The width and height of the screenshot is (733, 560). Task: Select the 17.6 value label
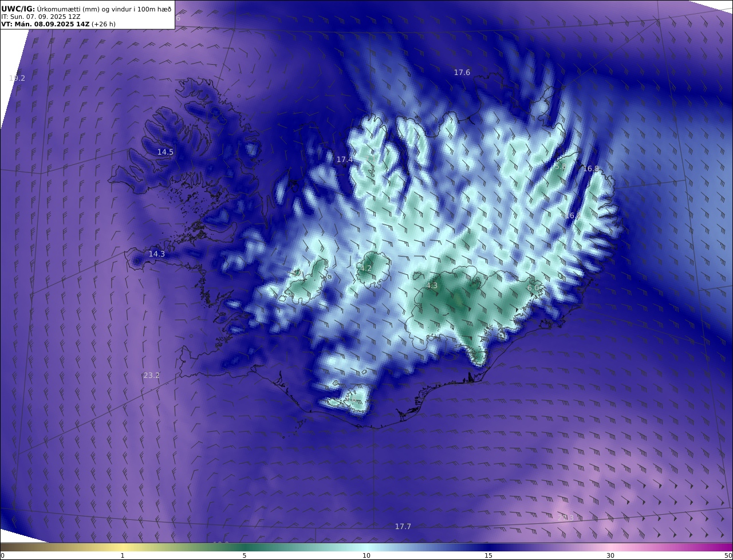pos(462,72)
